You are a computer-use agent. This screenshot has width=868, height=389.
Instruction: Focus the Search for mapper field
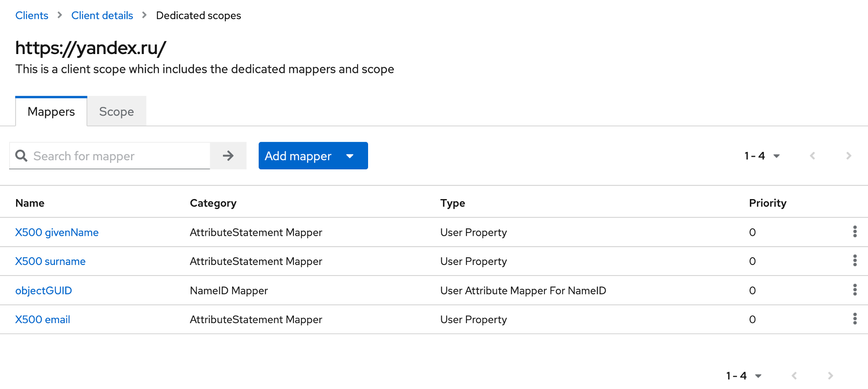click(x=119, y=156)
